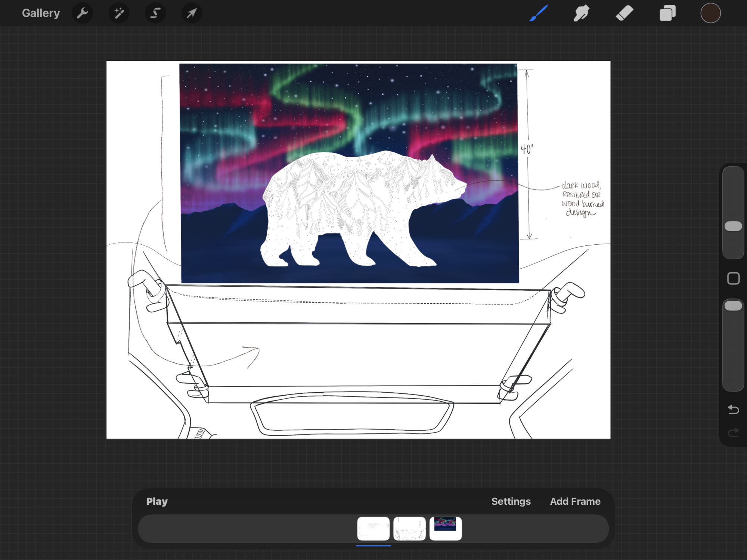Click the brush opacity slider handle
This screenshot has width=747, height=560.
pyautogui.click(x=733, y=306)
